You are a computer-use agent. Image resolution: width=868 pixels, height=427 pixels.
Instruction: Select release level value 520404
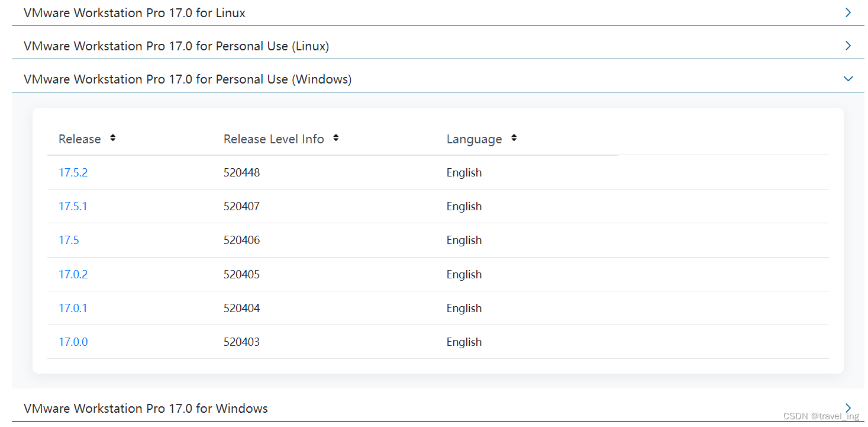coord(241,308)
